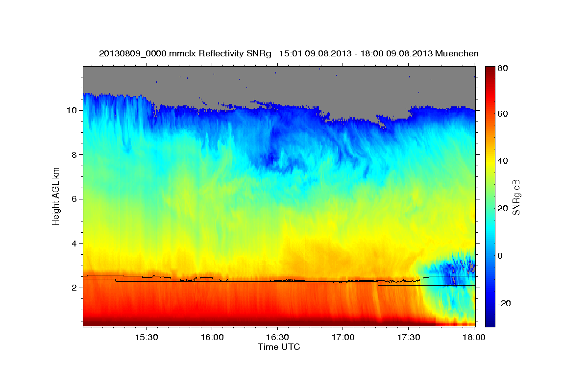Click the SNRg dB colorbar title
588x392 pixels.
point(516,196)
